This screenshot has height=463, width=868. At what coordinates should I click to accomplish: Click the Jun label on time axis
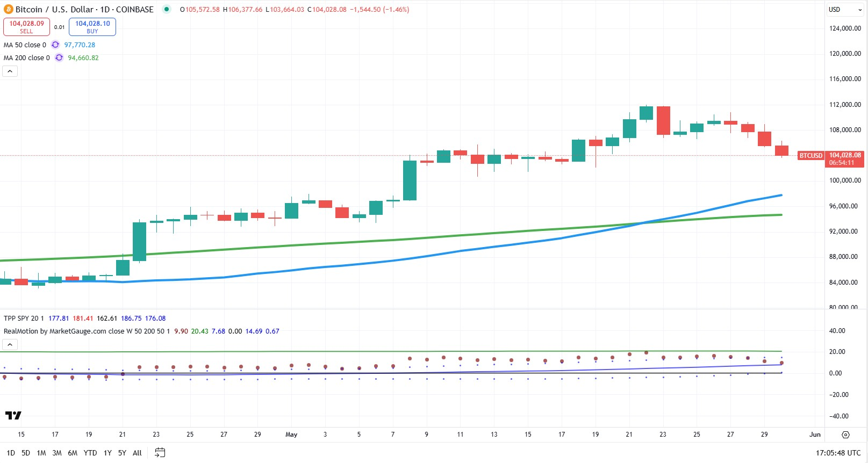click(815, 435)
